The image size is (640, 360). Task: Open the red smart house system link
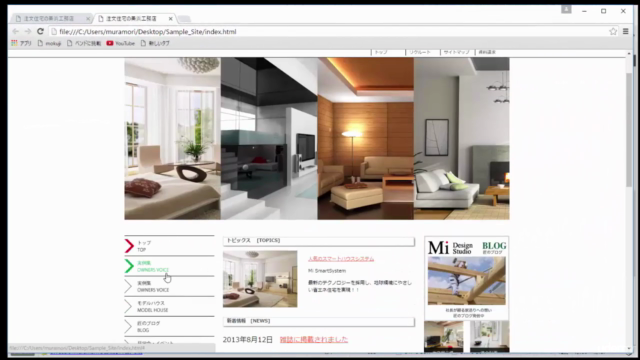point(341,259)
